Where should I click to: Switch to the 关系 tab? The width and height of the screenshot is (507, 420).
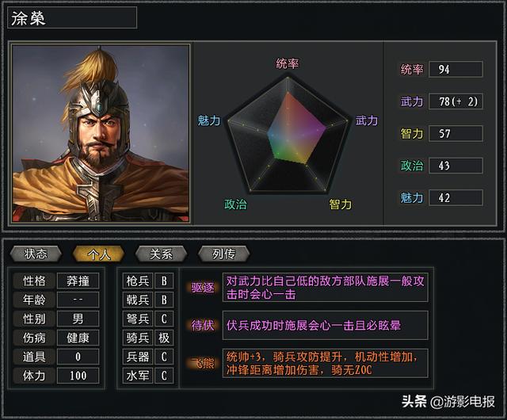tap(161, 254)
